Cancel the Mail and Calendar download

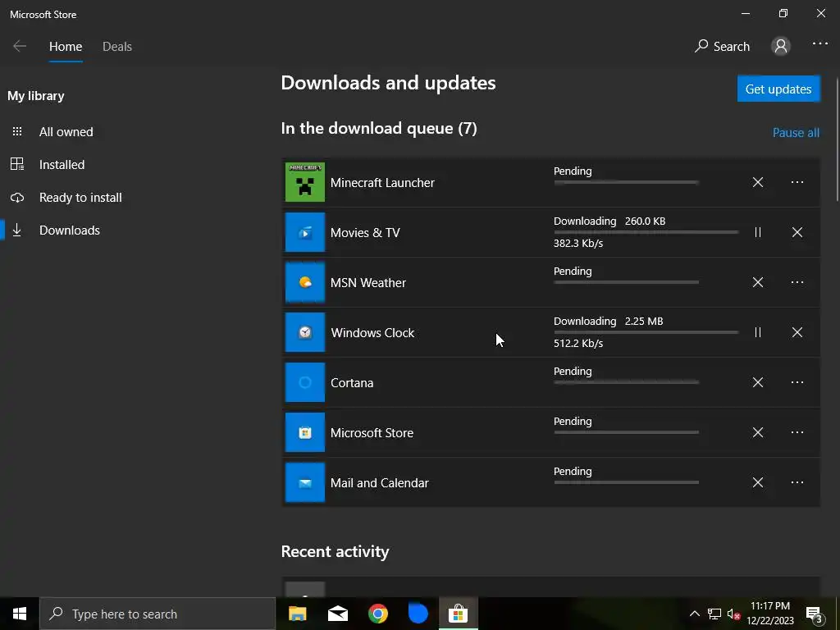[x=757, y=482]
